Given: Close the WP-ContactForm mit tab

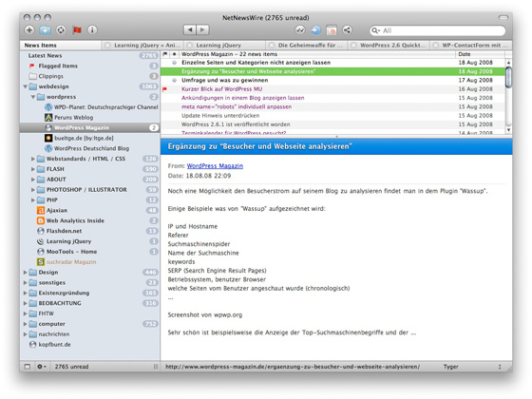Looking at the screenshot, I should click(436, 46).
